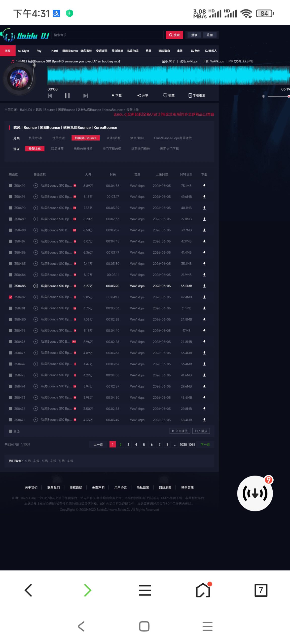The image size is (290, 644).
Task: Add current track to favorites (收藏)
Action: 169,96
